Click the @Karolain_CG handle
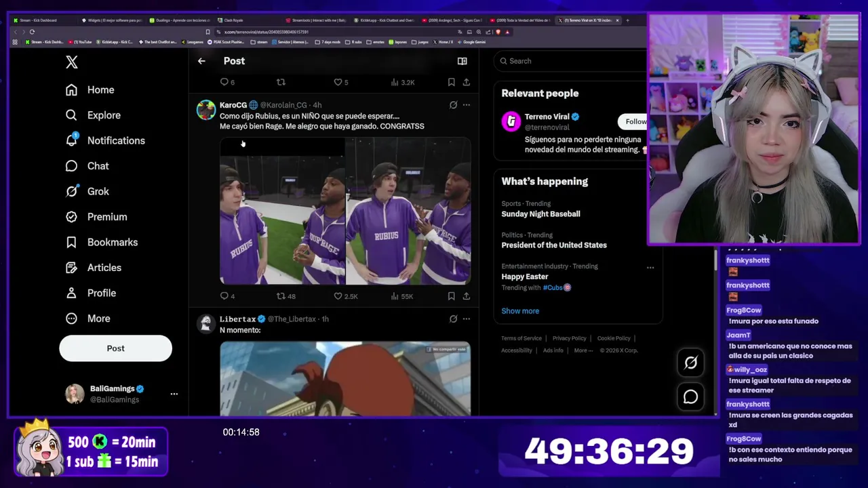The image size is (868, 488). [283, 105]
